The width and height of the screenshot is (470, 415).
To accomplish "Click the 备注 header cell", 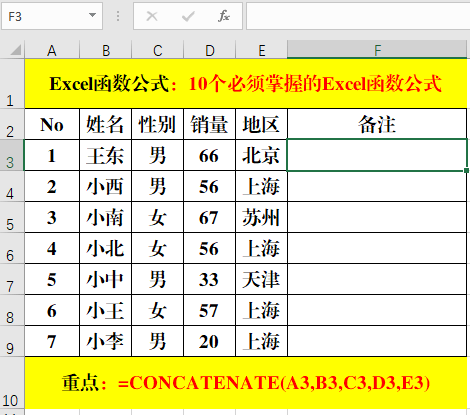I will pyautogui.click(x=377, y=124).
